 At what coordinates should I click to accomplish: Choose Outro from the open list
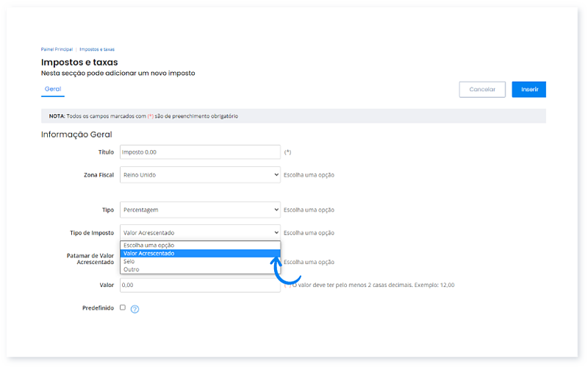[132, 269]
